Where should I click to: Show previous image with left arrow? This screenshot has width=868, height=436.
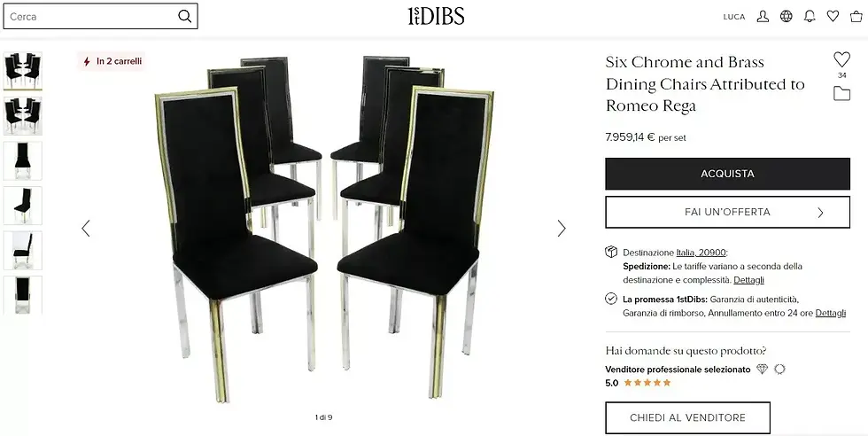pos(86,229)
